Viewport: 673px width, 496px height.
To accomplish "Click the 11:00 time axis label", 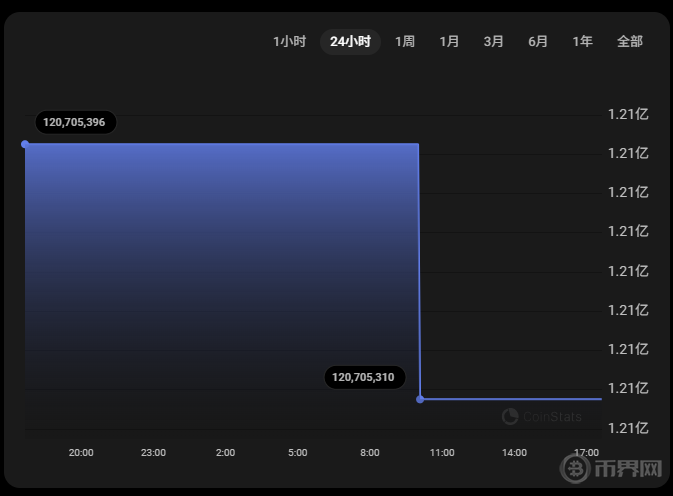I will (442, 453).
